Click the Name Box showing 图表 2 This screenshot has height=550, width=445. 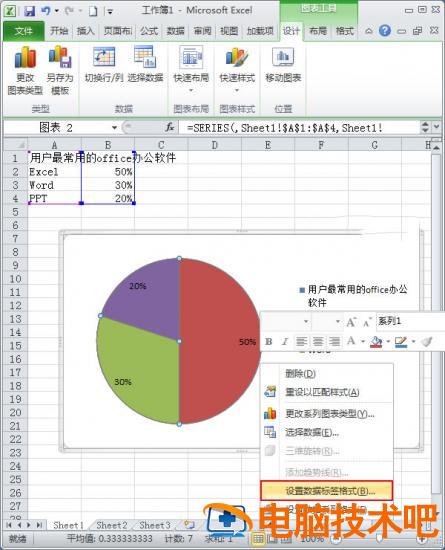[56, 127]
